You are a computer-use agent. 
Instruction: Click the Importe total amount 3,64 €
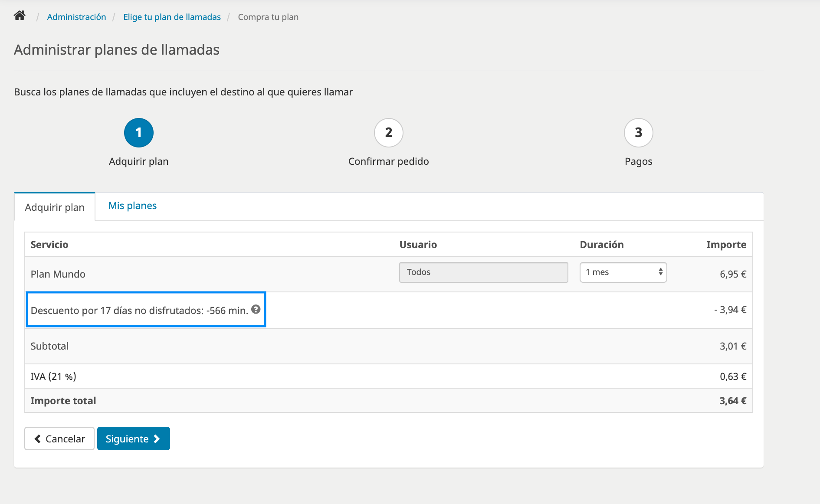coord(733,401)
